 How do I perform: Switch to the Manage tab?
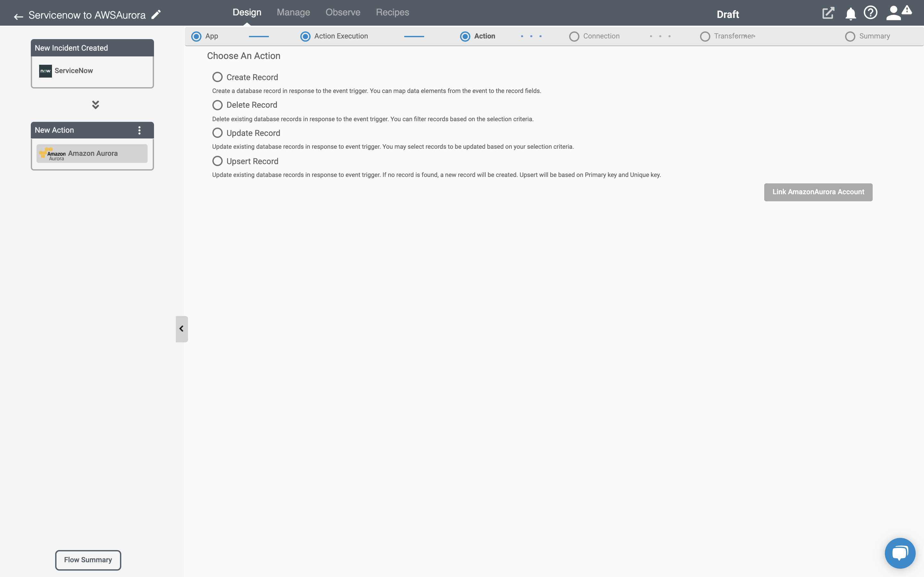[293, 12]
